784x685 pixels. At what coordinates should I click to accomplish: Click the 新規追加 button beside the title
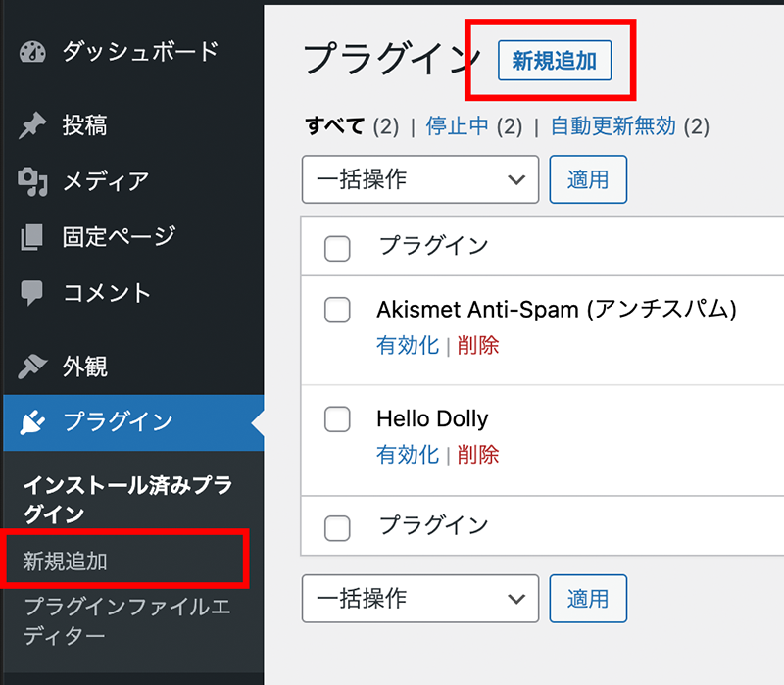tap(555, 61)
